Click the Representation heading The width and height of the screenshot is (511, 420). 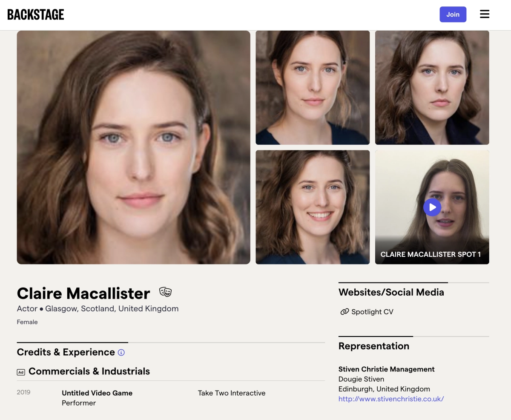374,346
